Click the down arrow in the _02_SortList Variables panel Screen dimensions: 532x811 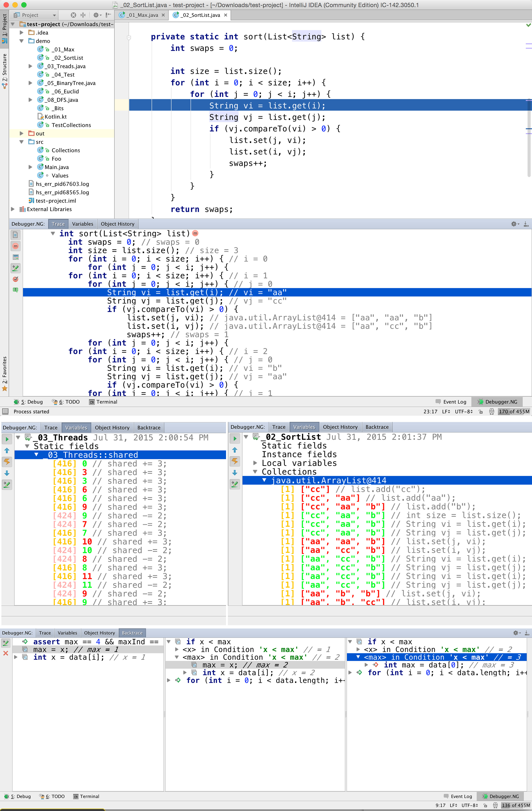tap(235, 472)
